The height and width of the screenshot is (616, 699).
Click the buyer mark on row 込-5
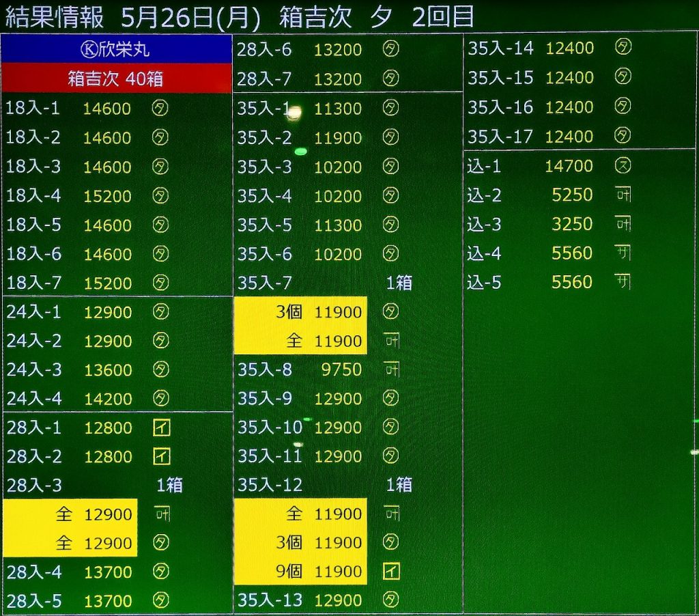pos(623,281)
